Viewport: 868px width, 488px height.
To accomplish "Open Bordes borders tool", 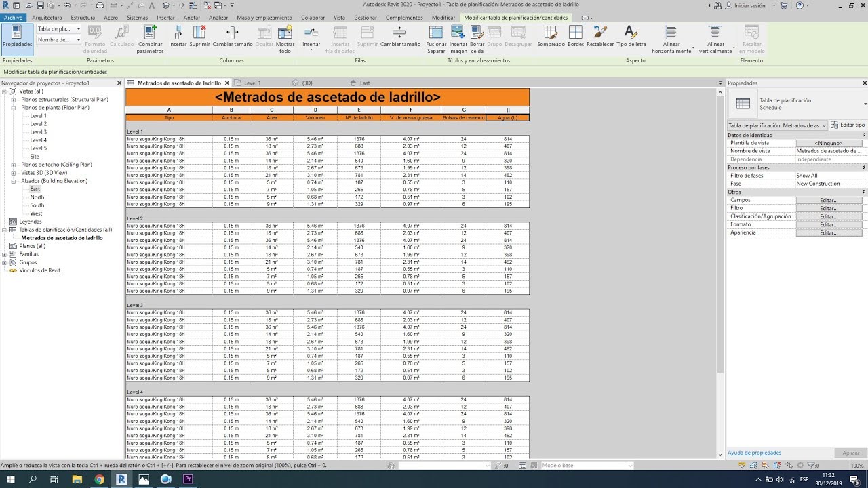I will (x=575, y=37).
